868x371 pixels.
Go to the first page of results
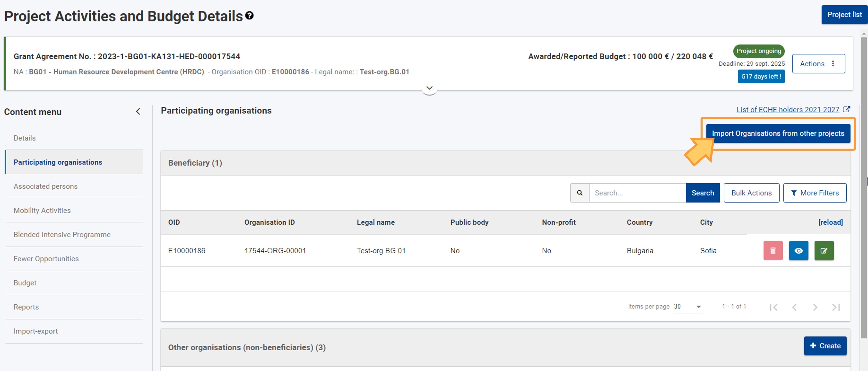click(774, 307)
